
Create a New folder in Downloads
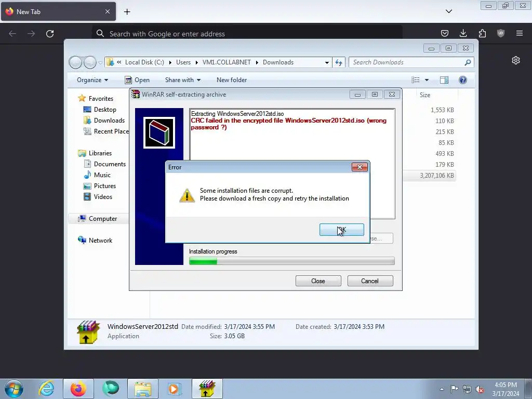click(232, 80)
